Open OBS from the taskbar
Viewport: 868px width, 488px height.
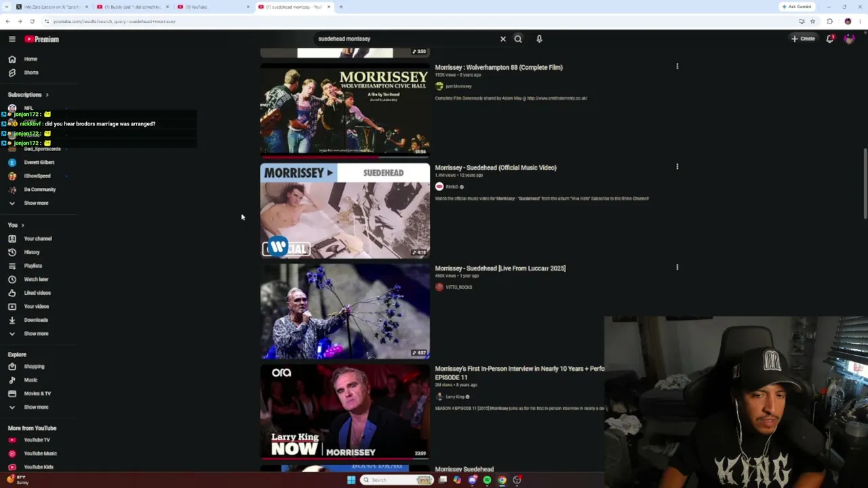point(517,480)
